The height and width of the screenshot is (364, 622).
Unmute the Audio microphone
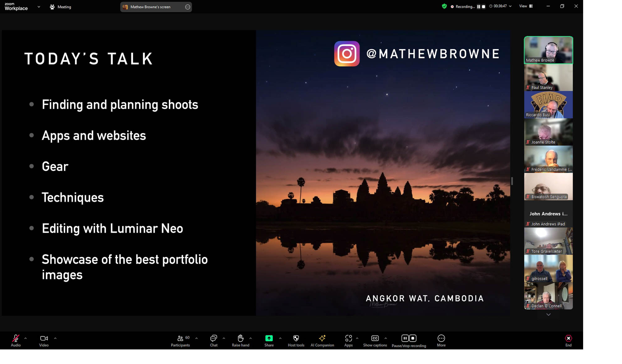pyautogui.click(x=16, y=340)
